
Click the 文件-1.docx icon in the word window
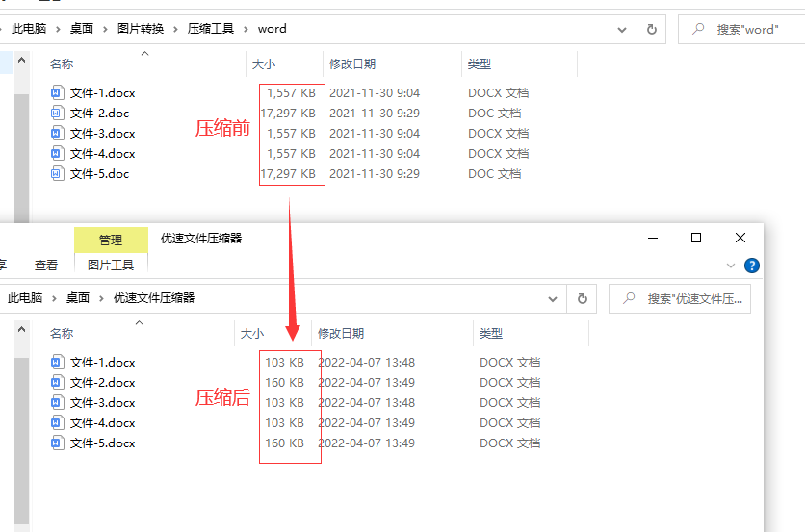click(x=57, y=93)
